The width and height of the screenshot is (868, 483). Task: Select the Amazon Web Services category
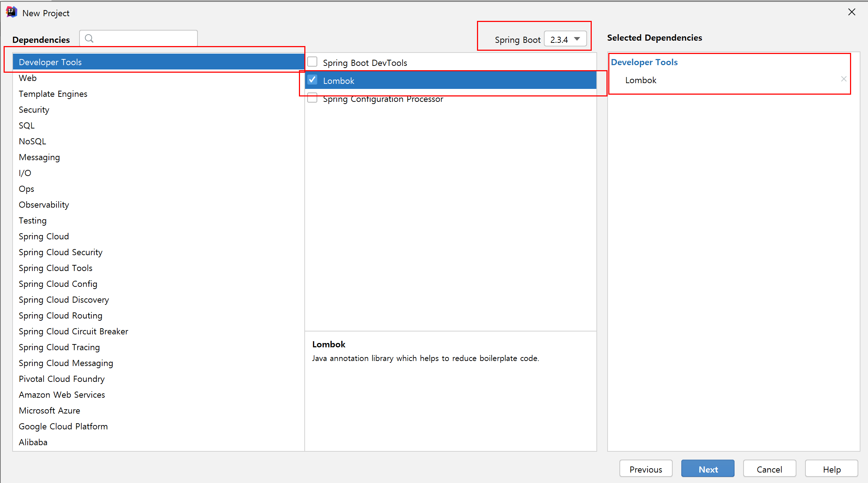point(159,394)
